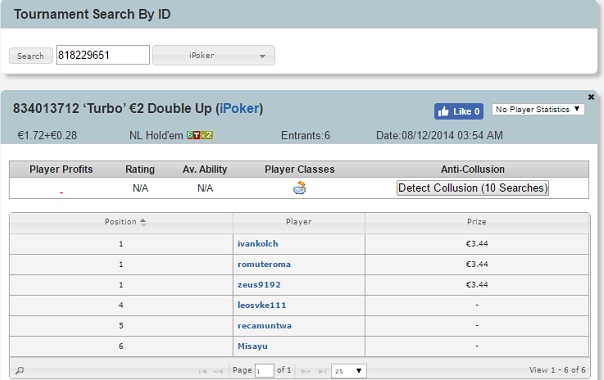
Task: Sort by the Position column header
Action: (x=121, y=222)
